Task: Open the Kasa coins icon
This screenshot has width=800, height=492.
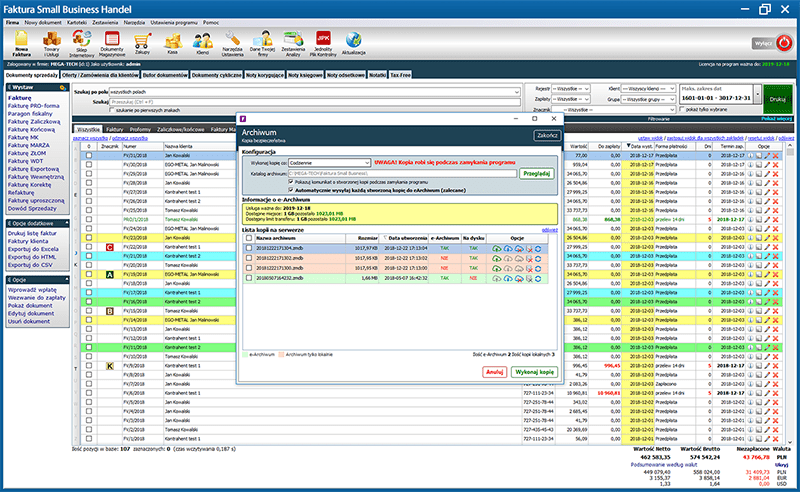Action: (x=173, y=43)
